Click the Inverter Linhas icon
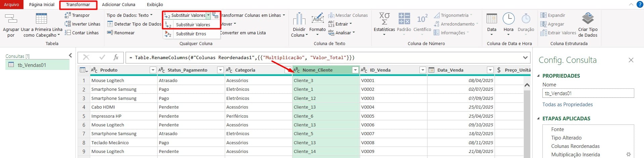644x158 pixels. pyautogui.click(x=67, y=24)
